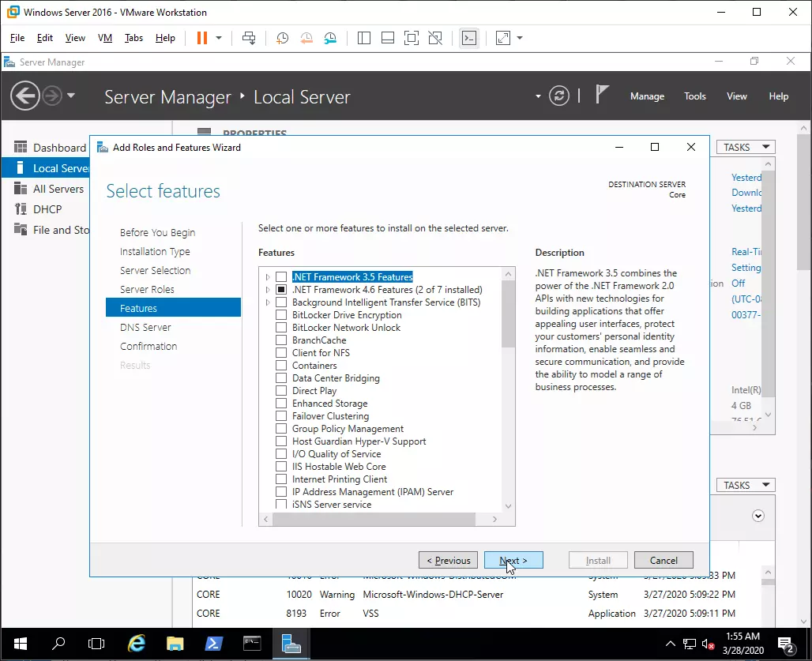
Task: Open the upper TASKS dropdown
Action: coord(746,148)
